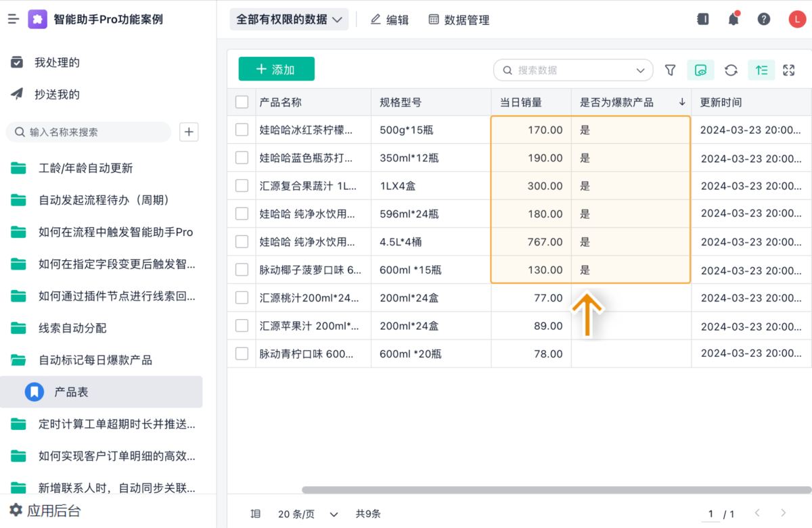
Task: Open 全部有权限的数据 dropdown
Action: pos(289,20)
